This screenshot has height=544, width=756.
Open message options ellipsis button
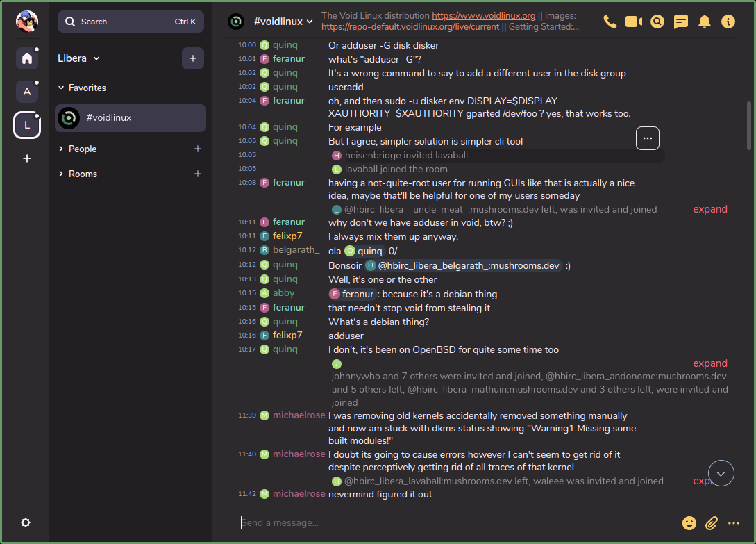648,138
